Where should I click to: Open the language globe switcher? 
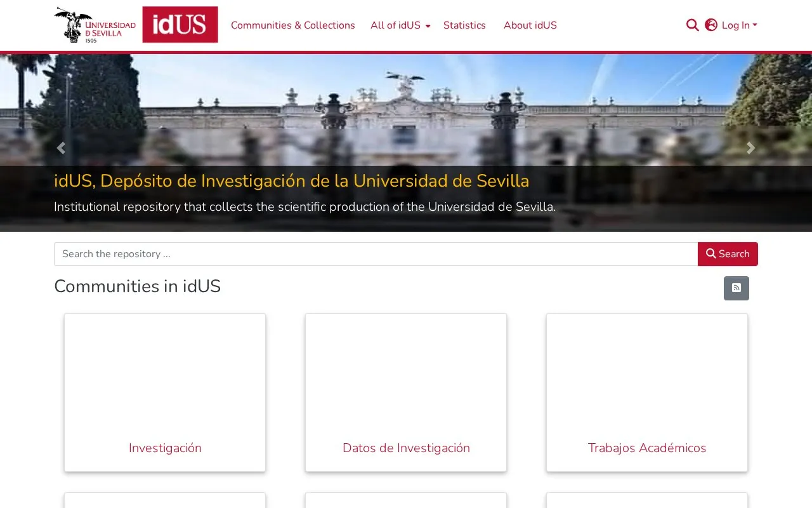pos(711,25)
